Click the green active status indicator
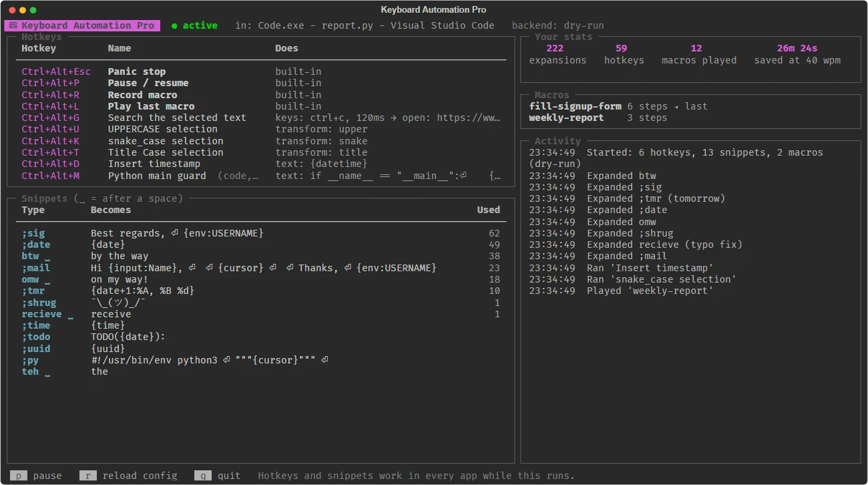The image size is (868, 485). pyautogui.click(x=194, y=25)
